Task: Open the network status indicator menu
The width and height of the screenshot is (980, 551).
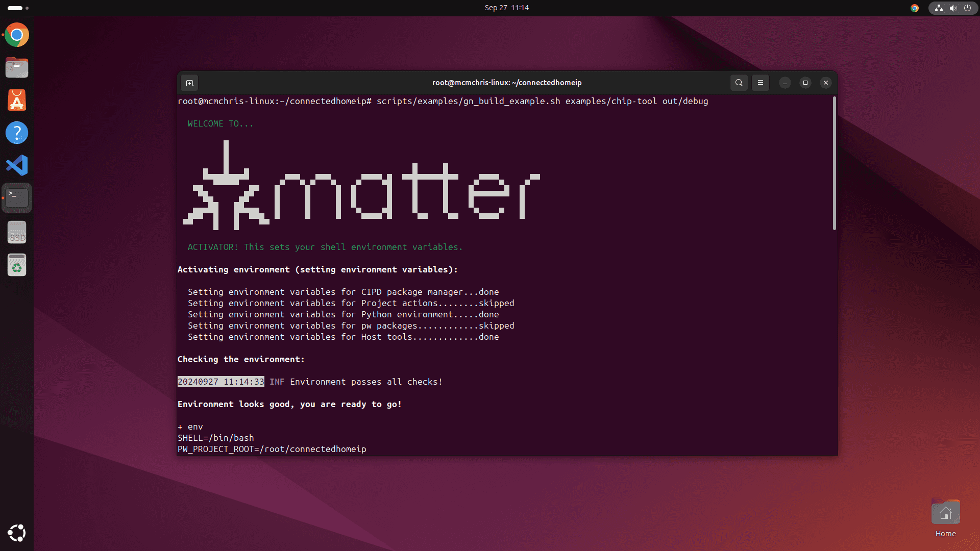Action: 939,8
